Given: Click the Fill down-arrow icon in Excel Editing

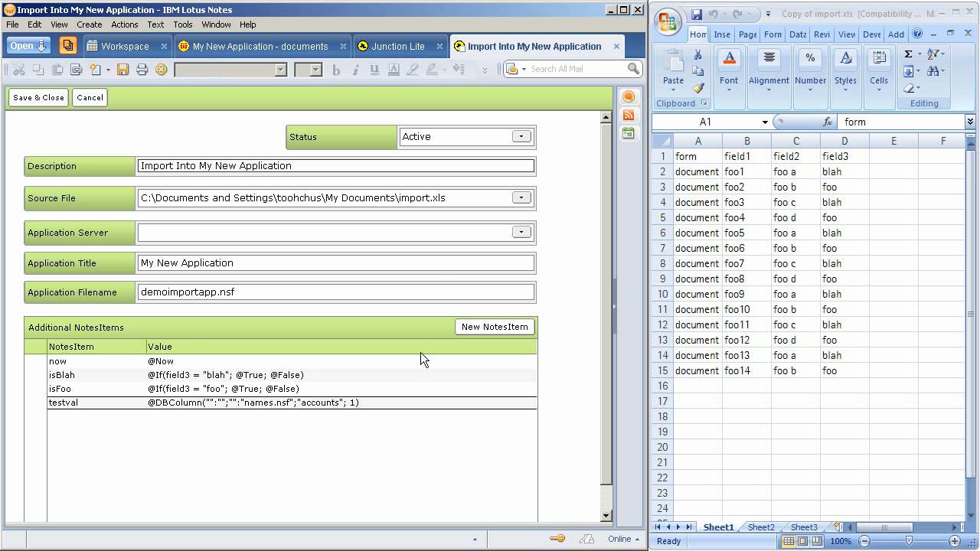Looking at the screenshot, I should pyautogui.click(x=908, y=71).
